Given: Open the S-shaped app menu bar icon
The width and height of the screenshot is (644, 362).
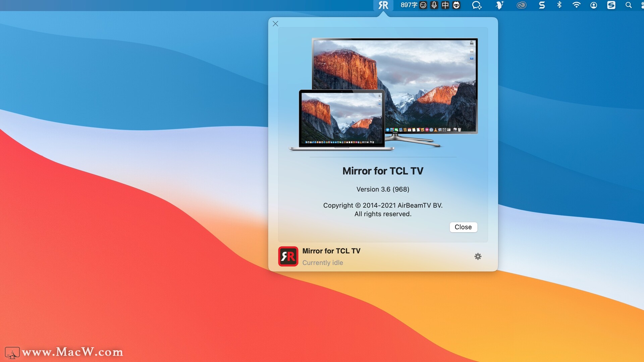Looking at the screenshot, I should pos(542,5).
